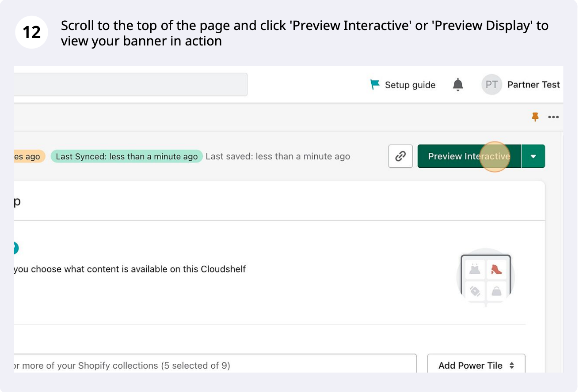Click the Last Synced status badge

[126, 156]
